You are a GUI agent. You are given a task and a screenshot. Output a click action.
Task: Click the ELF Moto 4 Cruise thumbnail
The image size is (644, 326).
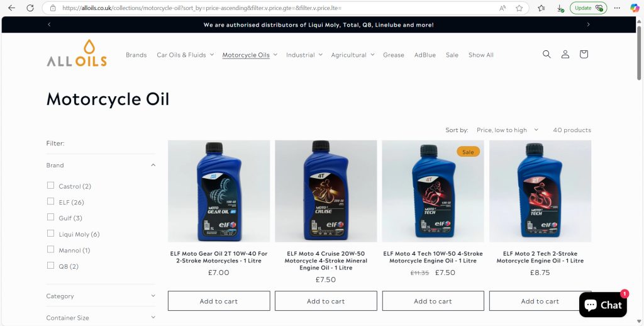pos(326,191)
